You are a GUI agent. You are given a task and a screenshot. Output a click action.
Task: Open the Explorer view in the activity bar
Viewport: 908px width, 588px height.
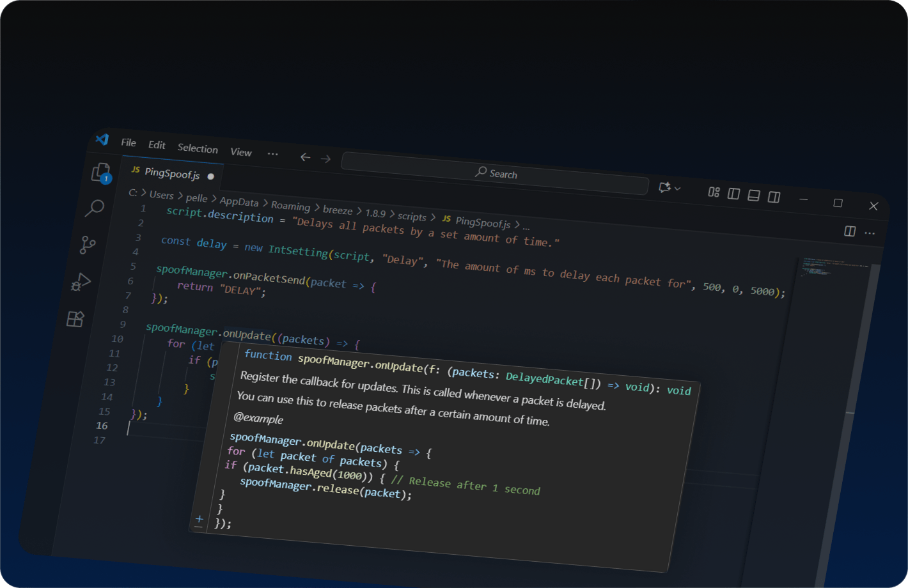[101, 173]
